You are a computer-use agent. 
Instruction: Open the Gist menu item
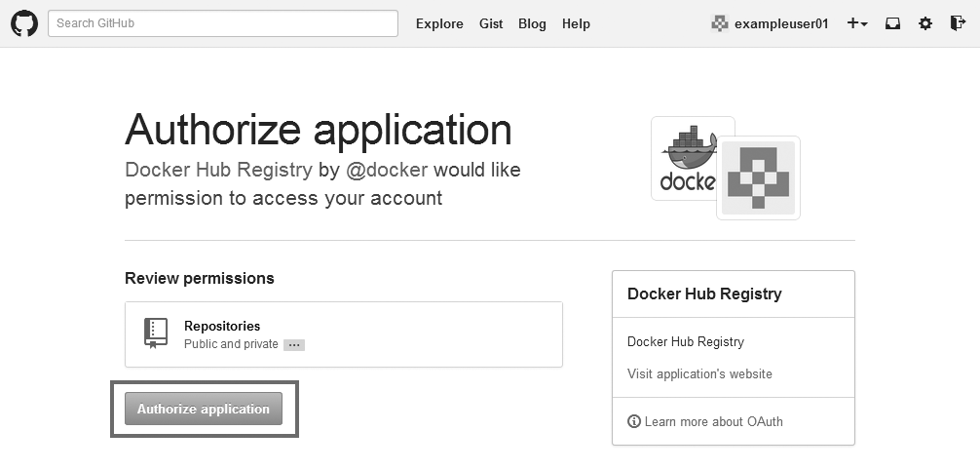pos(491,23)
